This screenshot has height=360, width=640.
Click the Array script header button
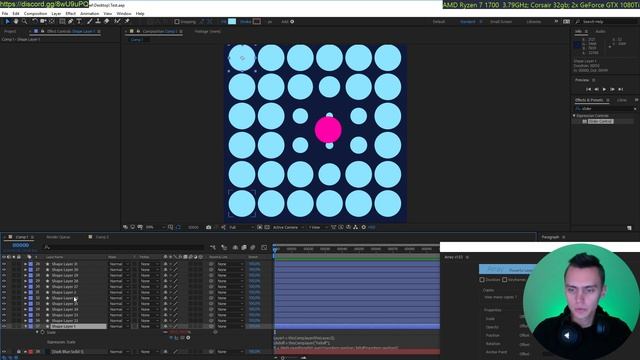[x=506, y=269]
